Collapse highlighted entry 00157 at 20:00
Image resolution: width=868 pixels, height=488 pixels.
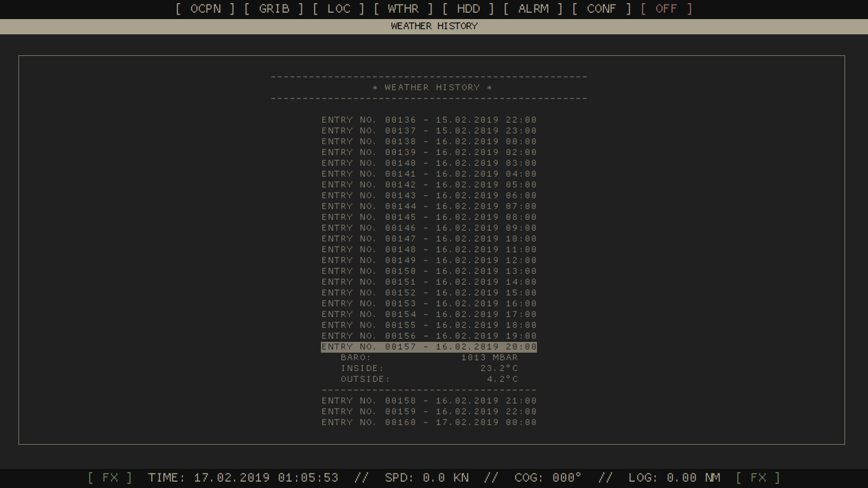(429, 347)
